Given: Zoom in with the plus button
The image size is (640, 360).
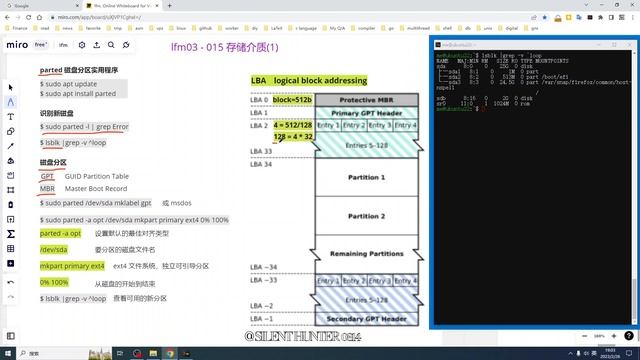Looking at the screenshot, I should coord(614,336).
